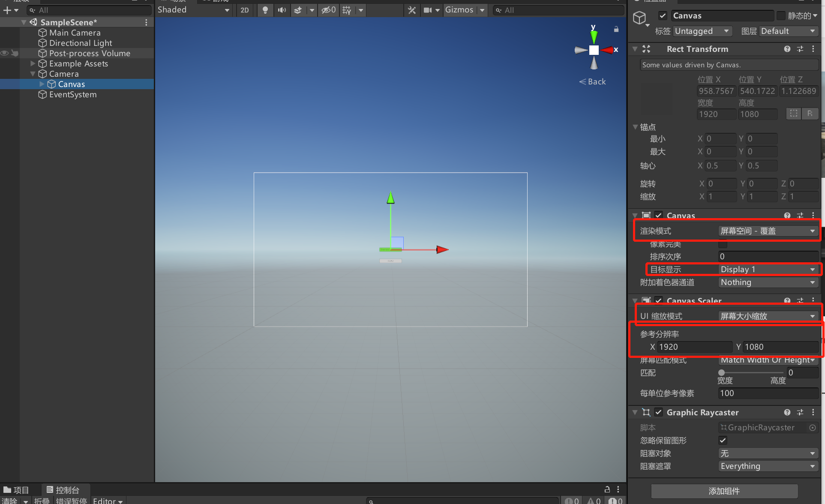This screenshot has height=504, width=825.
Task: Open the Shaded draw mode dropdown
Action: click(x=193, y=10)
